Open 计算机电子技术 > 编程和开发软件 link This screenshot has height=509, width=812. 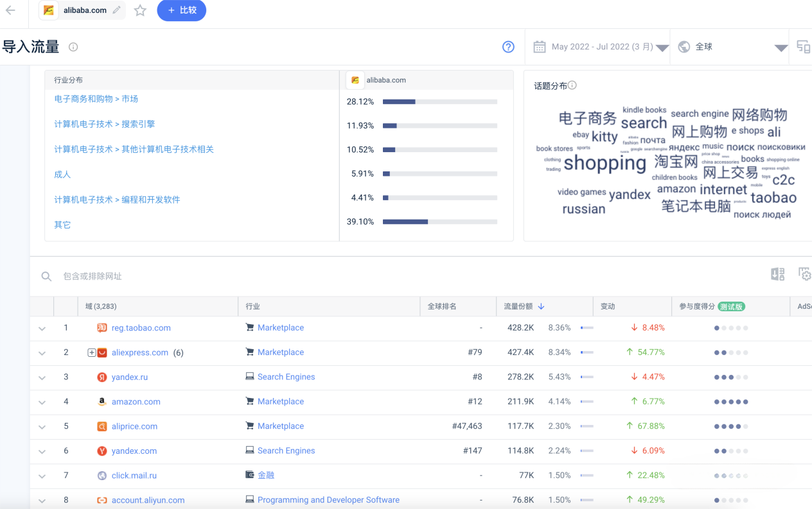[117, 200]
